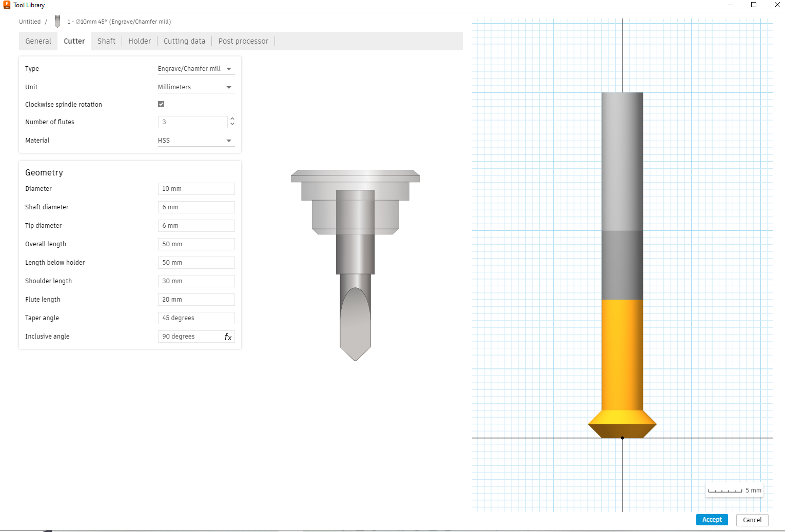
Task: Open the Unit dropdown
Action: point(196,87)
